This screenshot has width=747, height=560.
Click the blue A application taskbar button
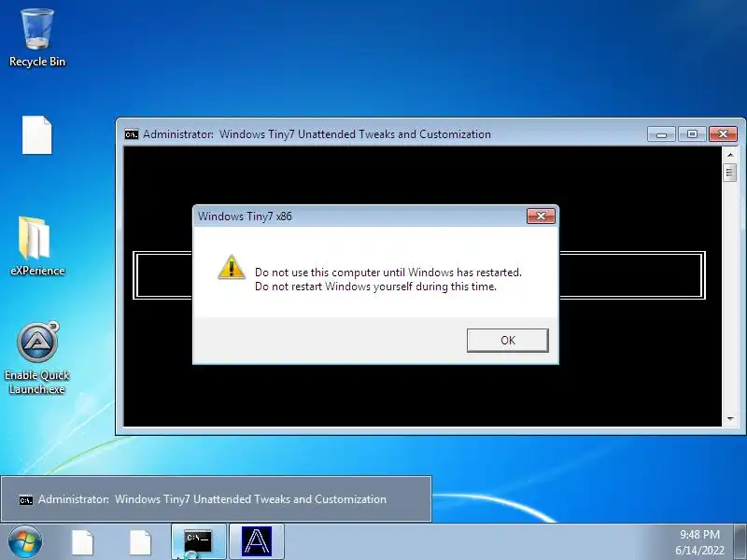(x=256, y=542)
